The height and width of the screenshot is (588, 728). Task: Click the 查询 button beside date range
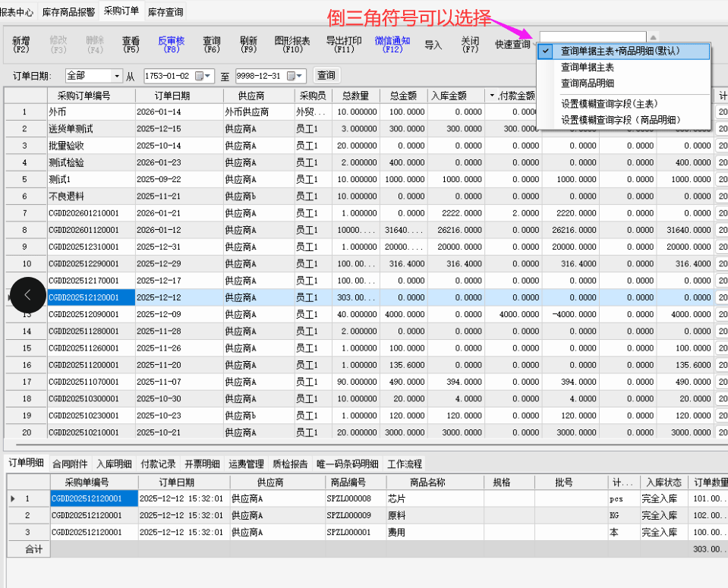[x=326, y=76]
